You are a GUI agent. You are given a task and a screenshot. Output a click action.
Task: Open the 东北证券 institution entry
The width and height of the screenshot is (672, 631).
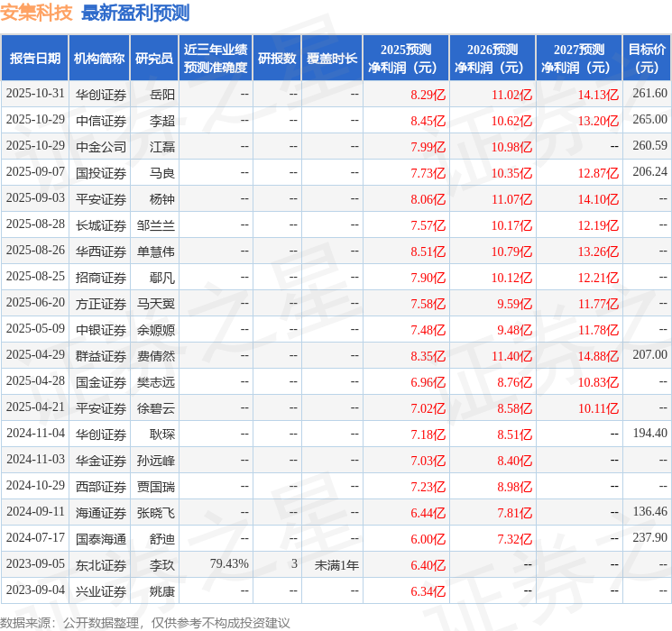coord(101,564)
